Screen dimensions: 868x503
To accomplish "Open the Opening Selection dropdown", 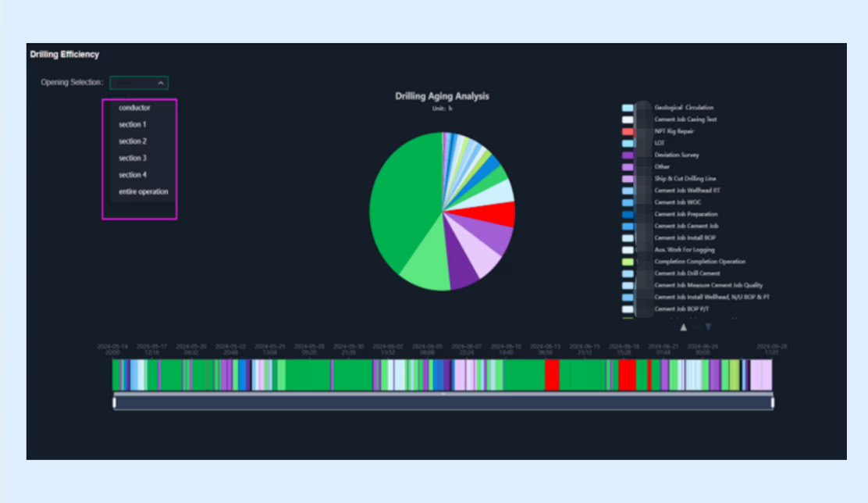I will coord(139,83).
